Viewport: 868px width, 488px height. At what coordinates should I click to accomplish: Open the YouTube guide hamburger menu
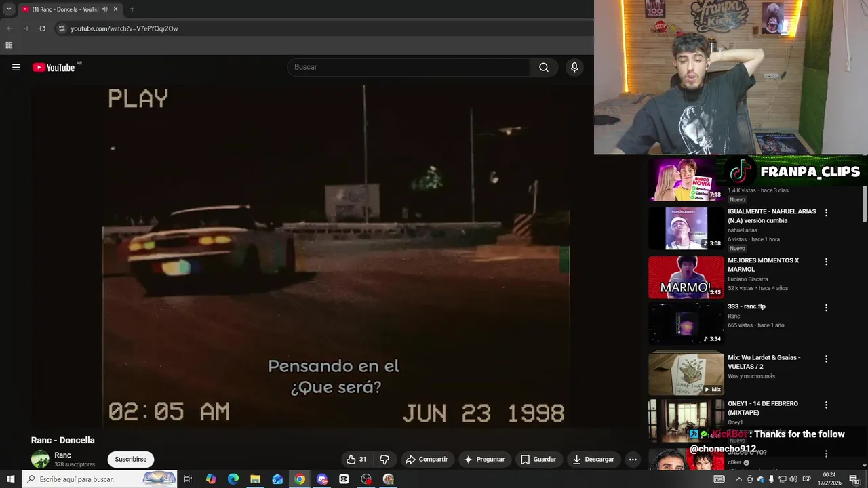16,67
